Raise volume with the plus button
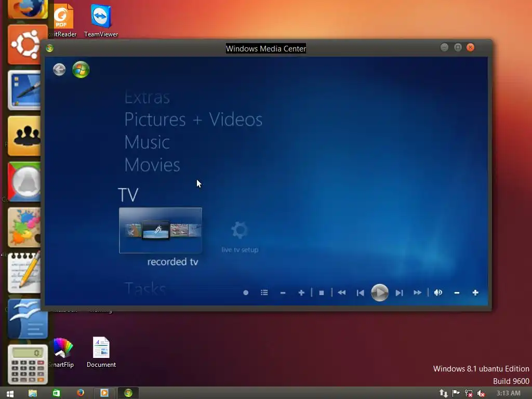The height and width of the screenshot is (399, 532). coord(475,292)
